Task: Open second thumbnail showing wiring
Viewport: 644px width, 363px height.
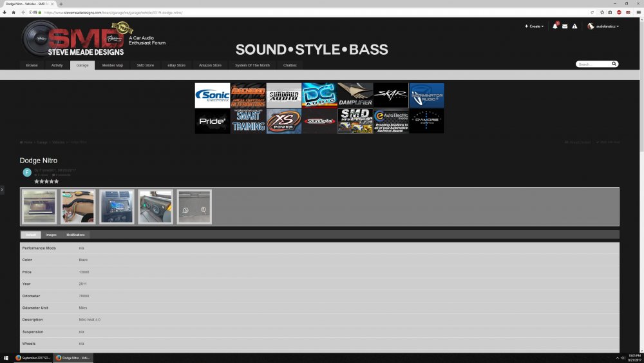Action: 78,207
